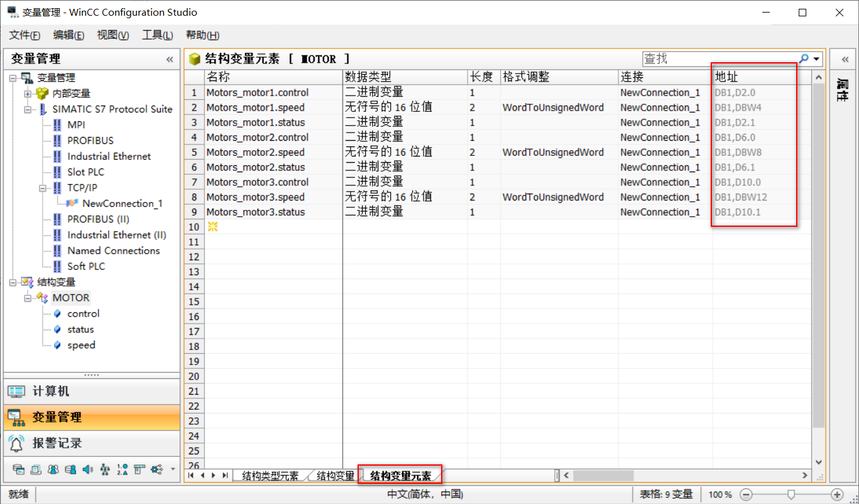Open the bottom toolbar overflow dropdown arrow

174,469
